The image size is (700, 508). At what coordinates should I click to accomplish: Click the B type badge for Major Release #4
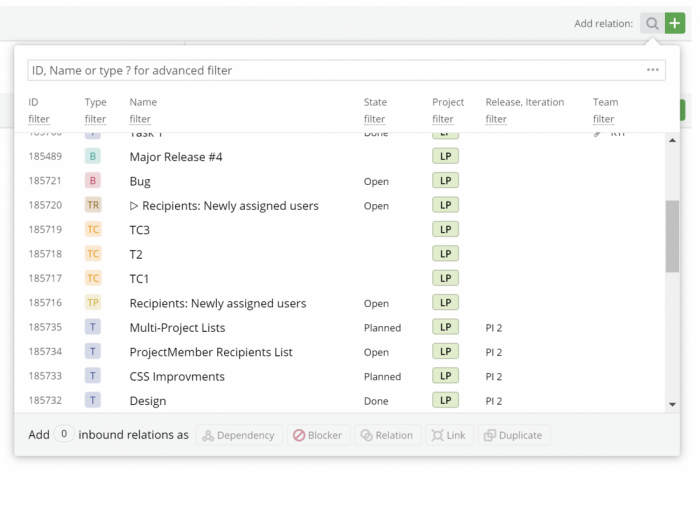[93, 157]
